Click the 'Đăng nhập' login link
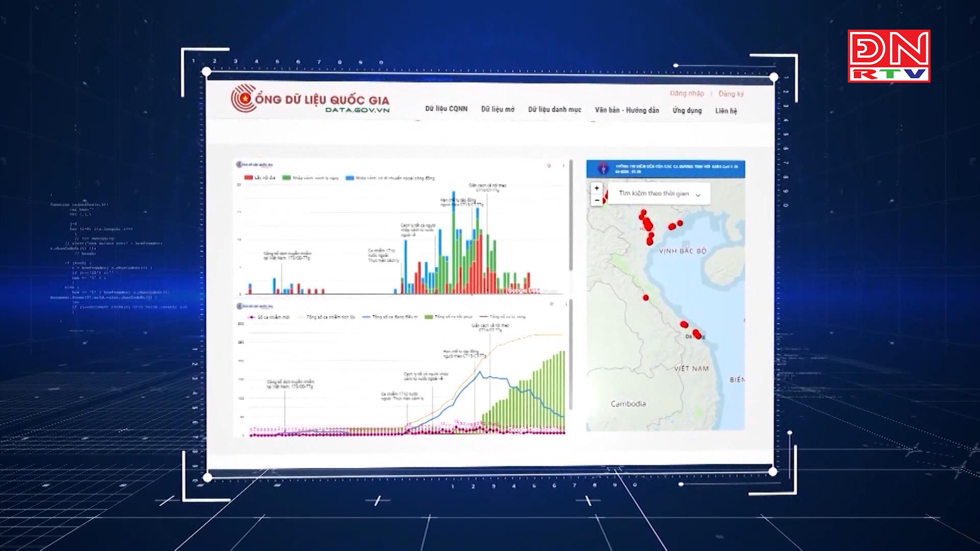This screenshot has width=980, height=551. point(687,93)
